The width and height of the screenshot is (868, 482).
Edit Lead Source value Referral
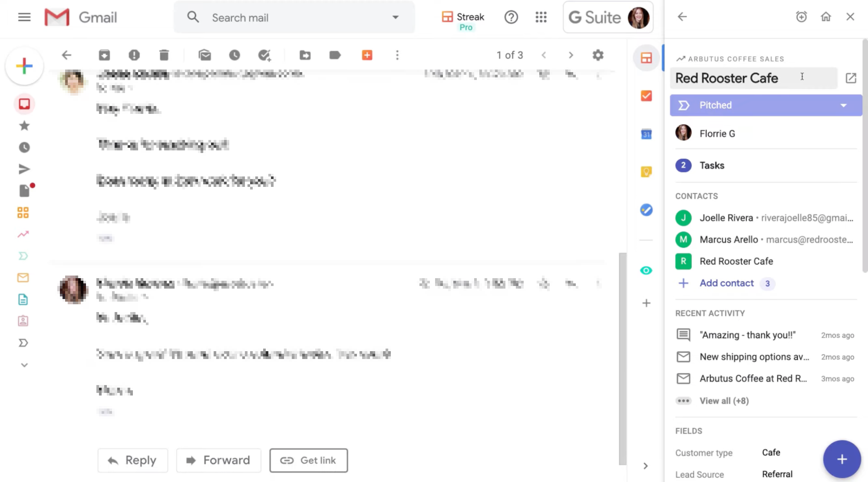[x=777, y=474]
